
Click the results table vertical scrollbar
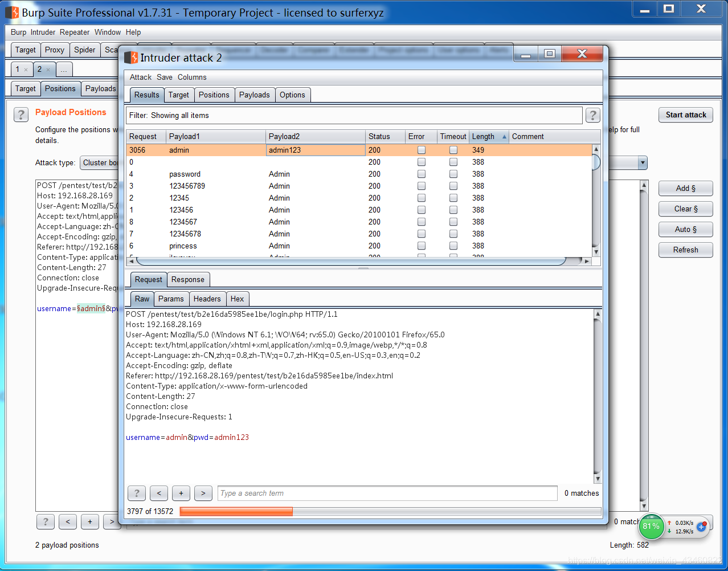pos(596,201)
